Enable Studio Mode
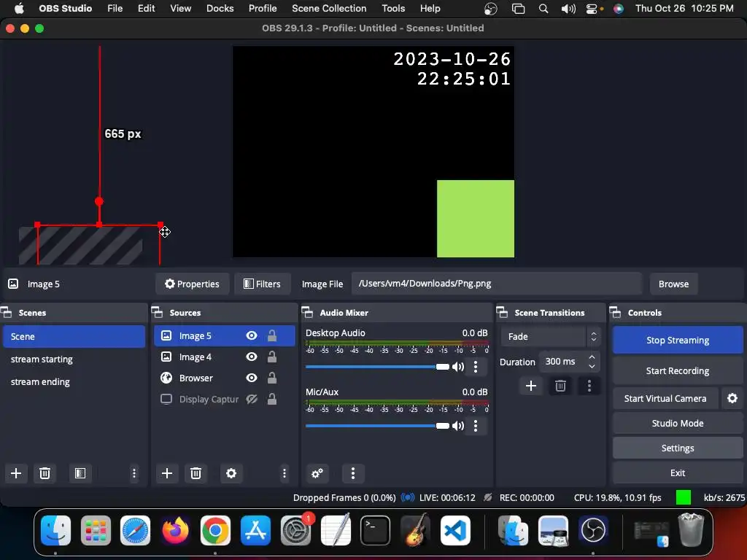Image resolution: width=747 pixels, height=560 pixels. 678,424
